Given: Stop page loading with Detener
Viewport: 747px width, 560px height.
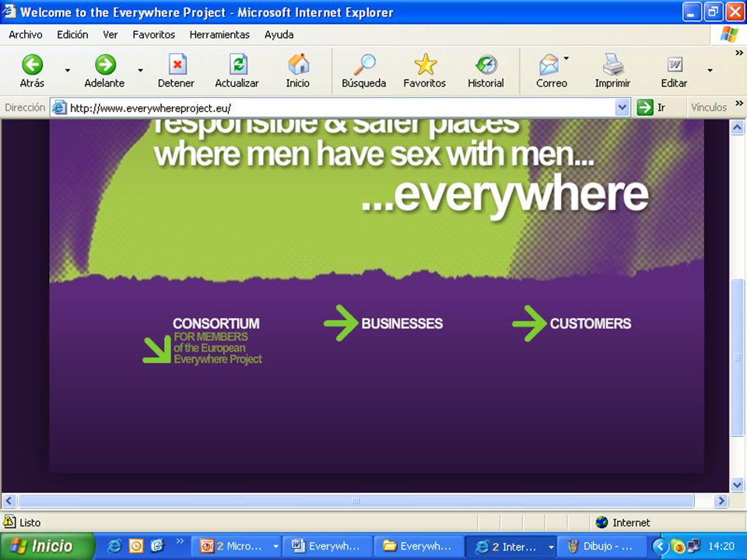Looking at the screenshot, I should tap(177, 71).
